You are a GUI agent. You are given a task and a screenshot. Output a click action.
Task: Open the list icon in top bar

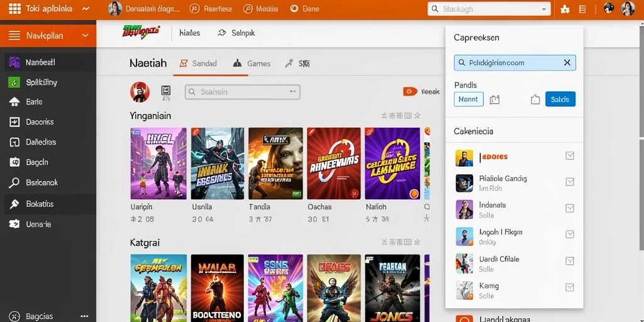[582, 9]
